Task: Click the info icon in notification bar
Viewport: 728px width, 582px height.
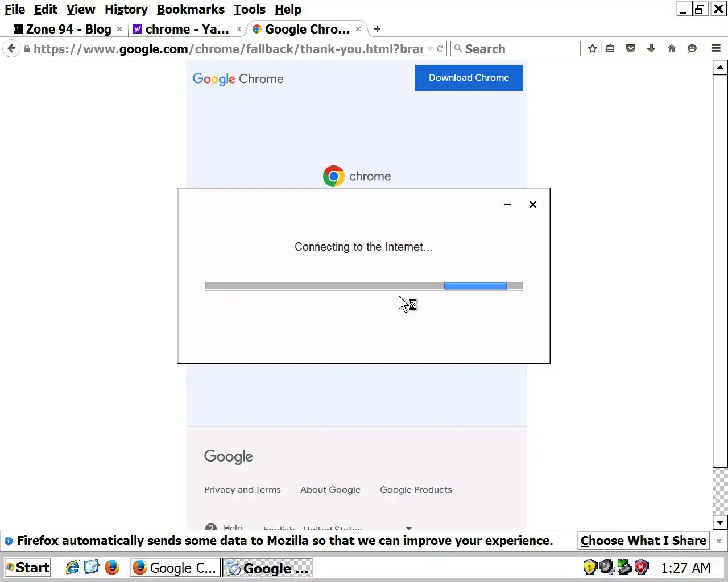Action: coord(9,541)
